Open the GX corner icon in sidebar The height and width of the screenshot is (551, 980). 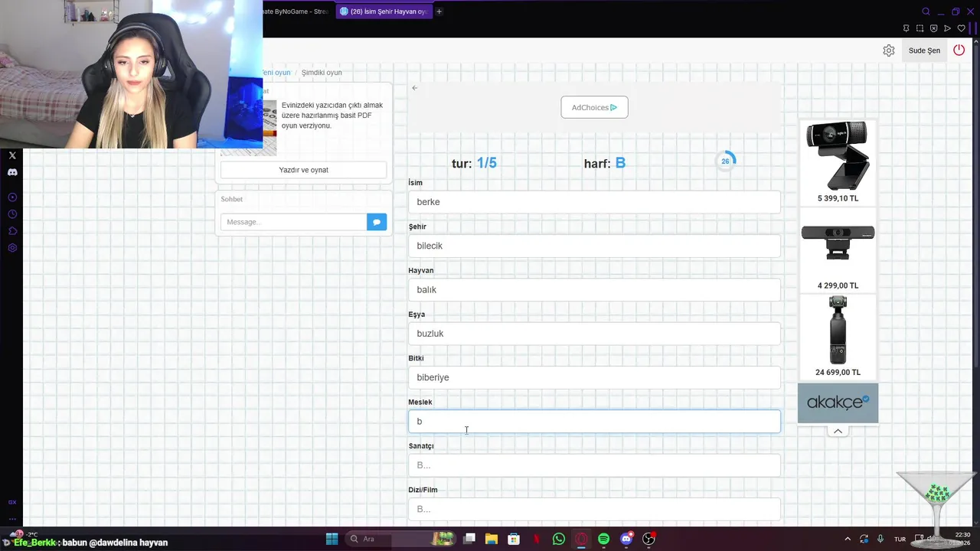(x=12, y=502)
